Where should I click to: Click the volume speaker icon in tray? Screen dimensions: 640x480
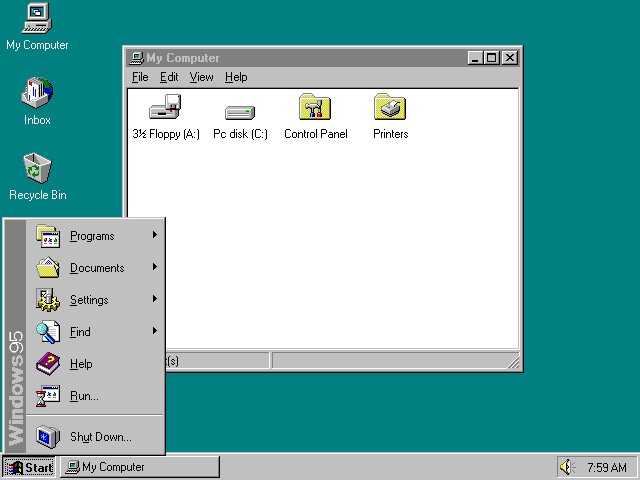[x=567, y=467]
